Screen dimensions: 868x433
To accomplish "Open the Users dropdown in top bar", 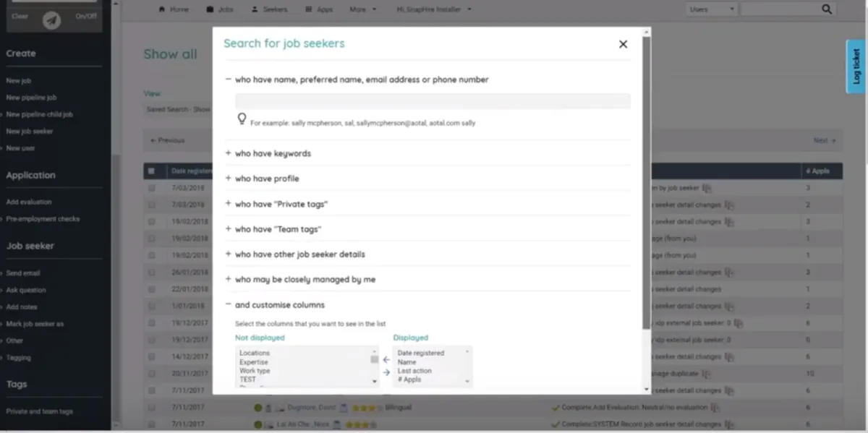I will [x=711, y=9].
